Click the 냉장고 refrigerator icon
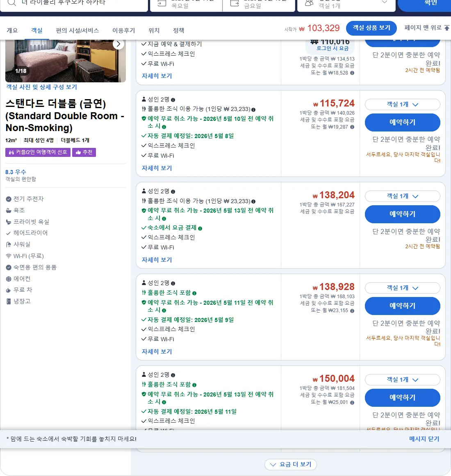Screen dimensions: 451x476 (9, 301)
